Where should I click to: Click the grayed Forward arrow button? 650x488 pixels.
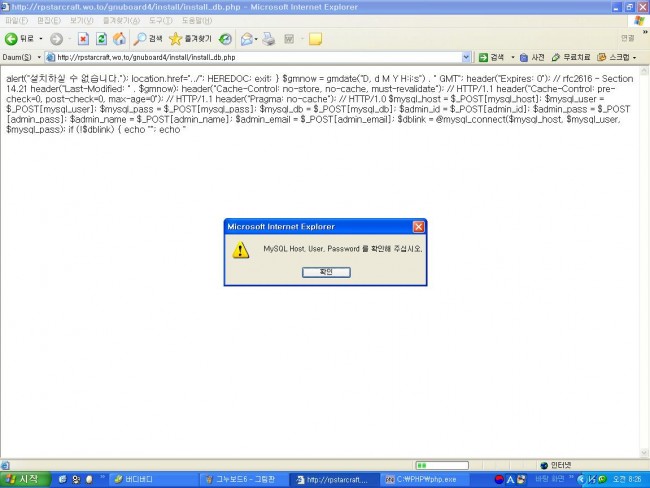[56, 39]
